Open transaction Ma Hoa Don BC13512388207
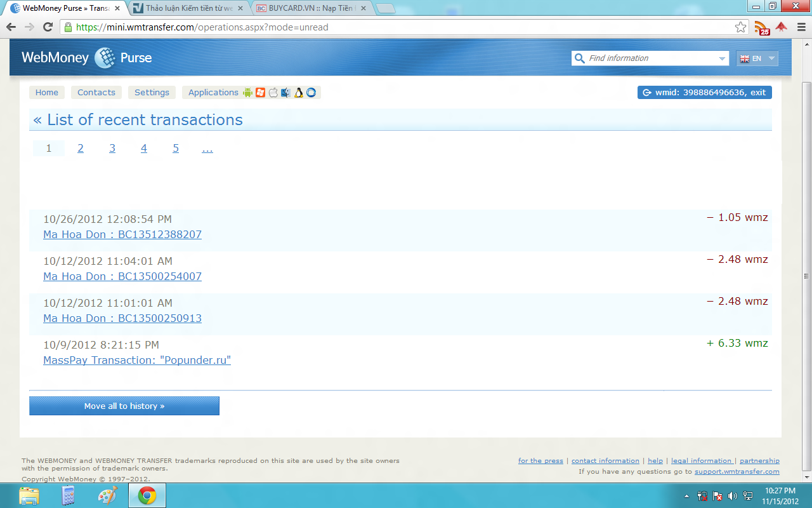812x508 pixels. pyautogui.click(x=122, y=234)
